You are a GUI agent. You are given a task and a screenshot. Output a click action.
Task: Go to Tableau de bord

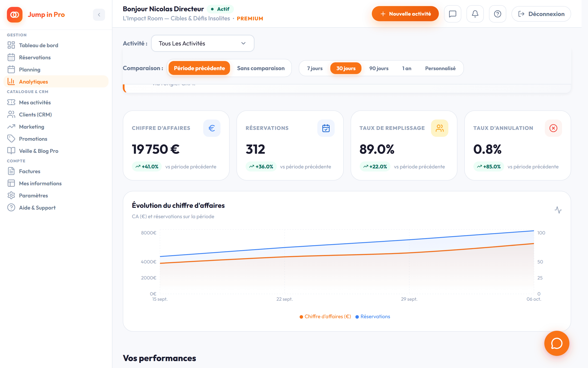click(56, 45)
